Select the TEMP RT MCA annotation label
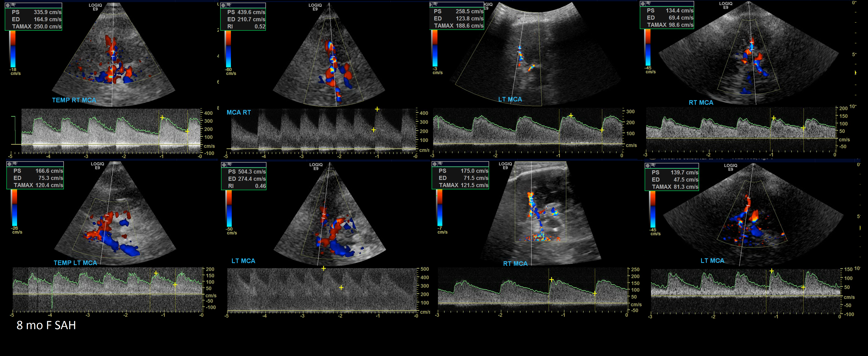Viewport: 868px width, 356px height. point(74,100)
